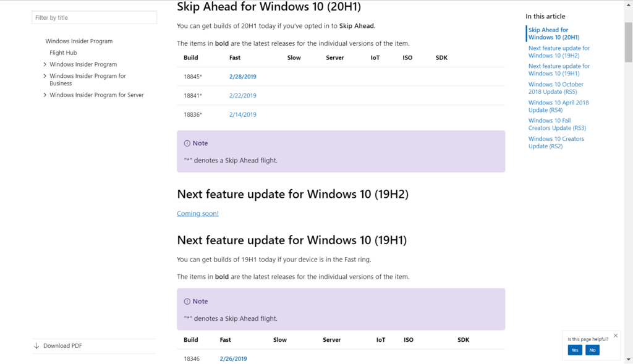
Task: Go to Fall Creators Update (RS3) section
Action: [556, 124]
